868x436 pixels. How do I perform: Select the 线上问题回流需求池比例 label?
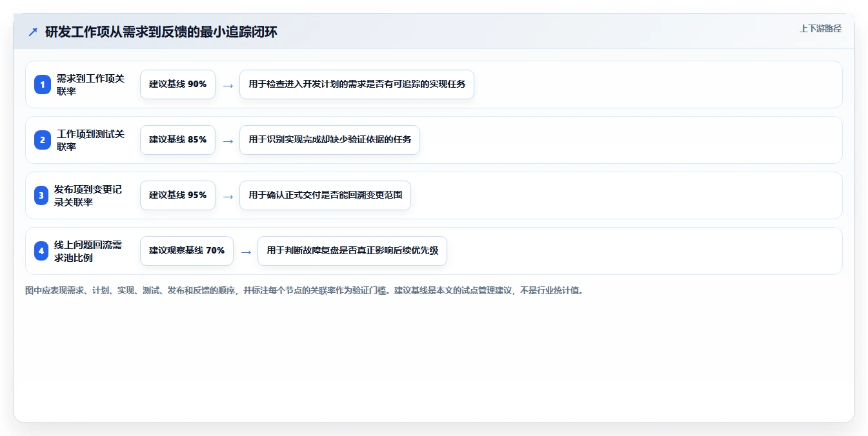[88, 251]
